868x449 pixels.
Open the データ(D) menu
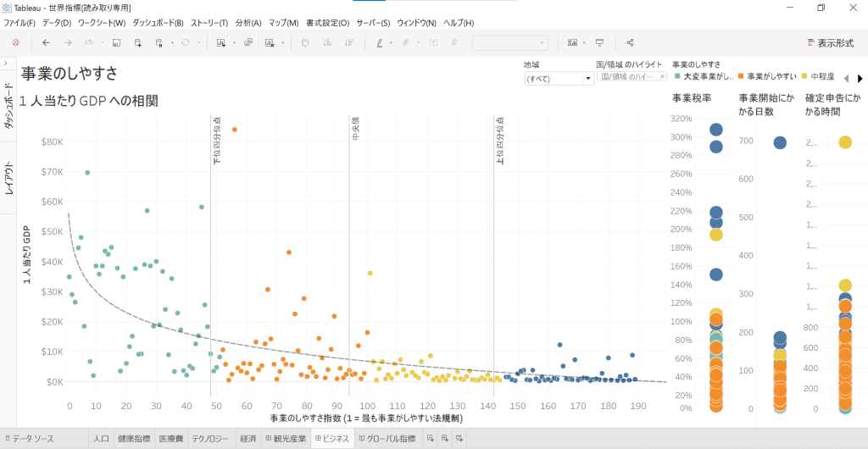tap(57, 23)
